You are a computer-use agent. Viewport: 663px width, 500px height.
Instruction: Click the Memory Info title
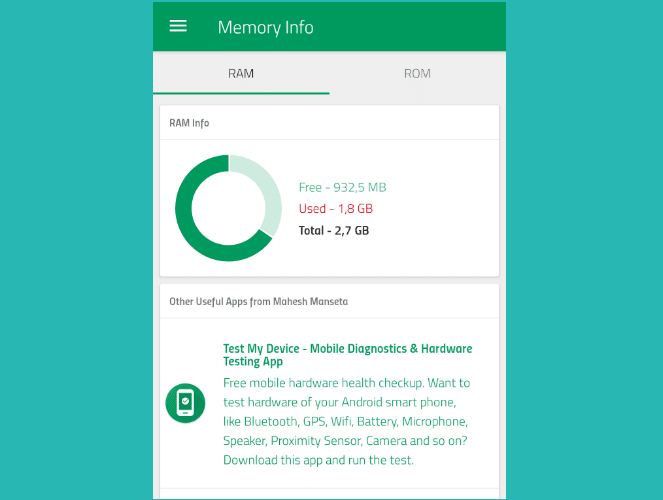point(266,27)
